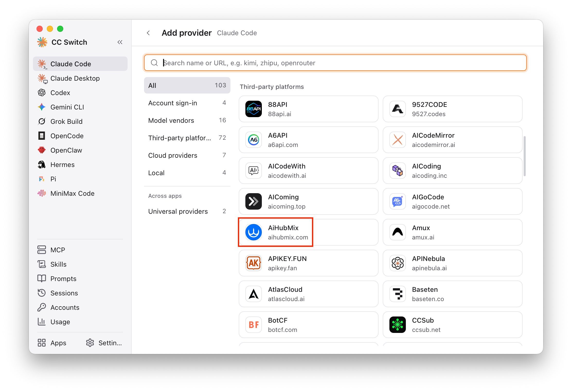Show All 103 providers category
This screenshot has height=392, width=572.
click(187, 85)
